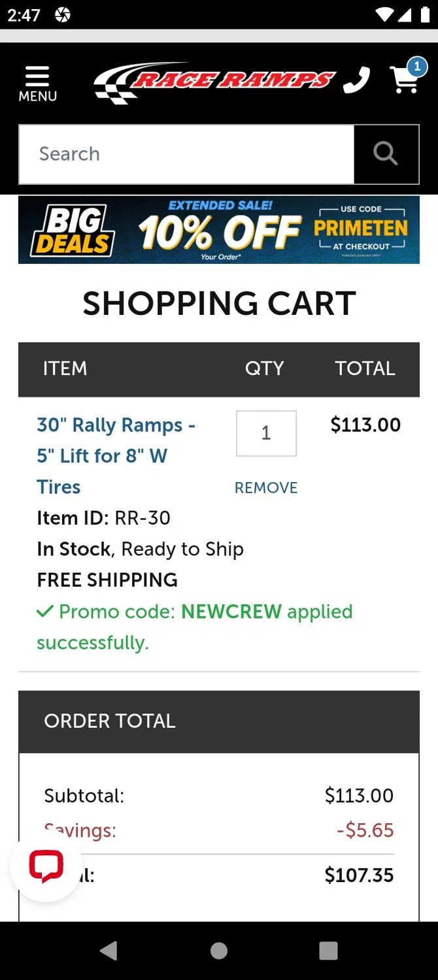438x980 pixels.
Task: Remove the Rally Ramps item from cart
Action: click(x=266, y=487)
